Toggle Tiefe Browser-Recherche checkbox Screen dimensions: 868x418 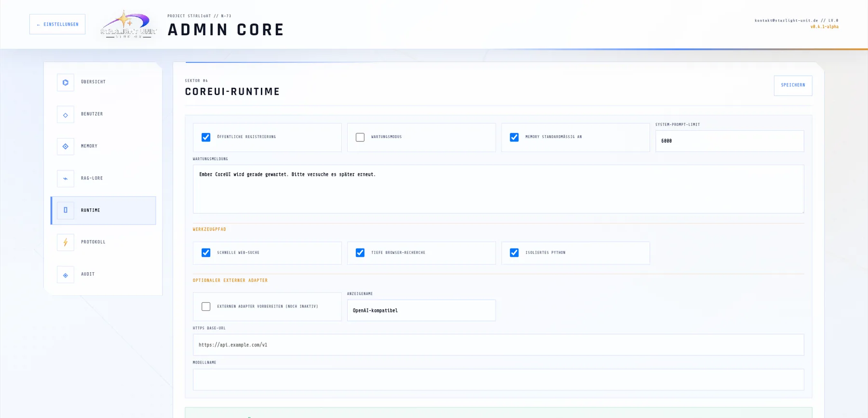pyautogui.click(x=360, y=253)
